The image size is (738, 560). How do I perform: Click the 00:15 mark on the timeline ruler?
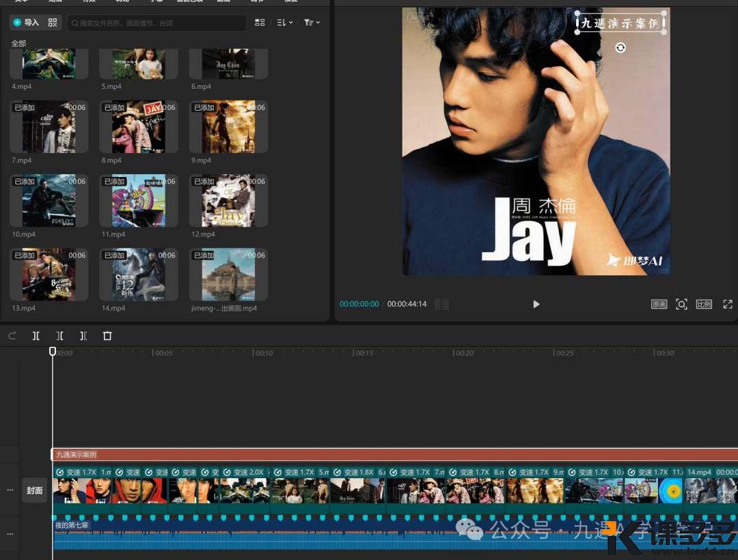click(364, 353)
